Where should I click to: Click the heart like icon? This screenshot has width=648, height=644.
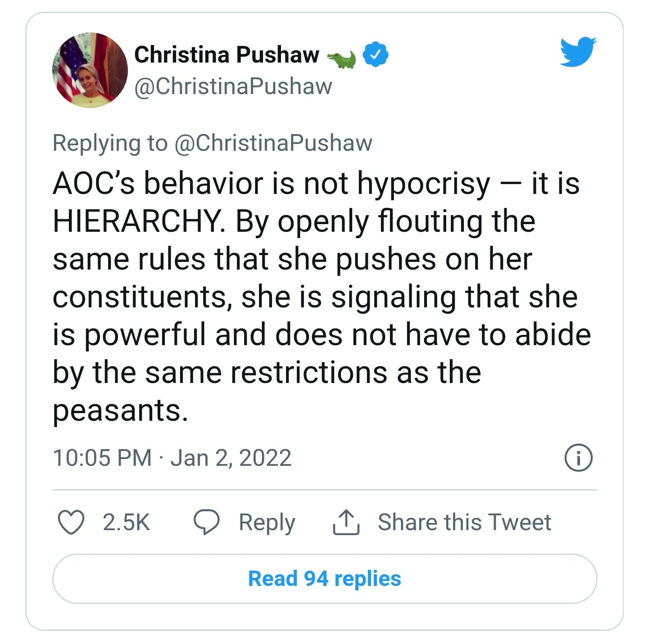click(x=72, y=522)
